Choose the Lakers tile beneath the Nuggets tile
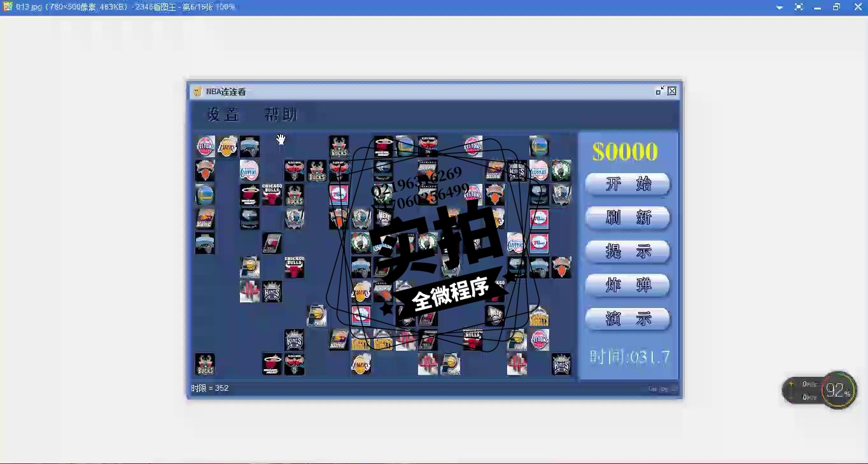 click(x=361, y=364)
